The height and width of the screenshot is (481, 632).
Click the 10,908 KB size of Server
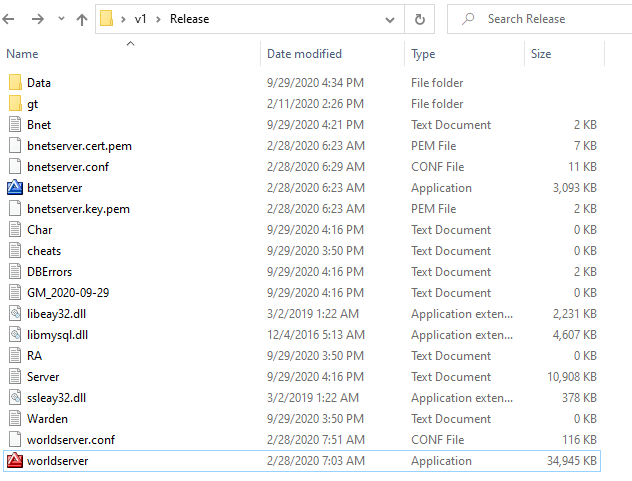click(x=572, y=377)
